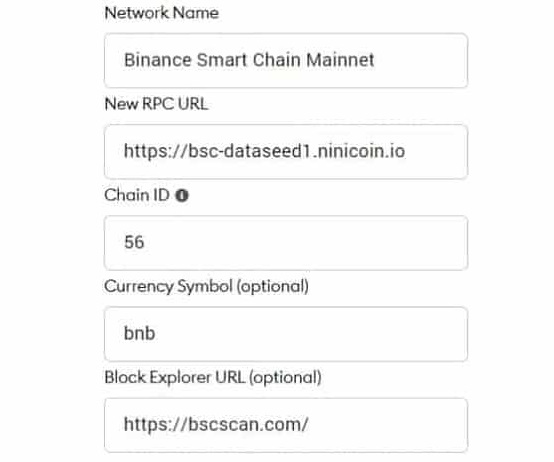Focus the Currency Symbol input field

pos(286,334)
